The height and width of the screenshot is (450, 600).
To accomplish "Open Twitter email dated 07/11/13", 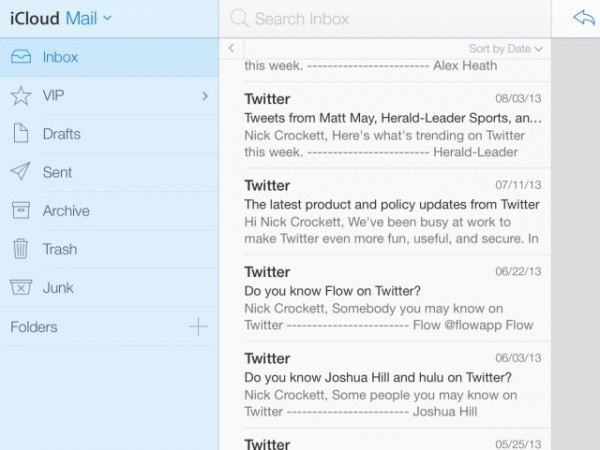I will 393,213.
